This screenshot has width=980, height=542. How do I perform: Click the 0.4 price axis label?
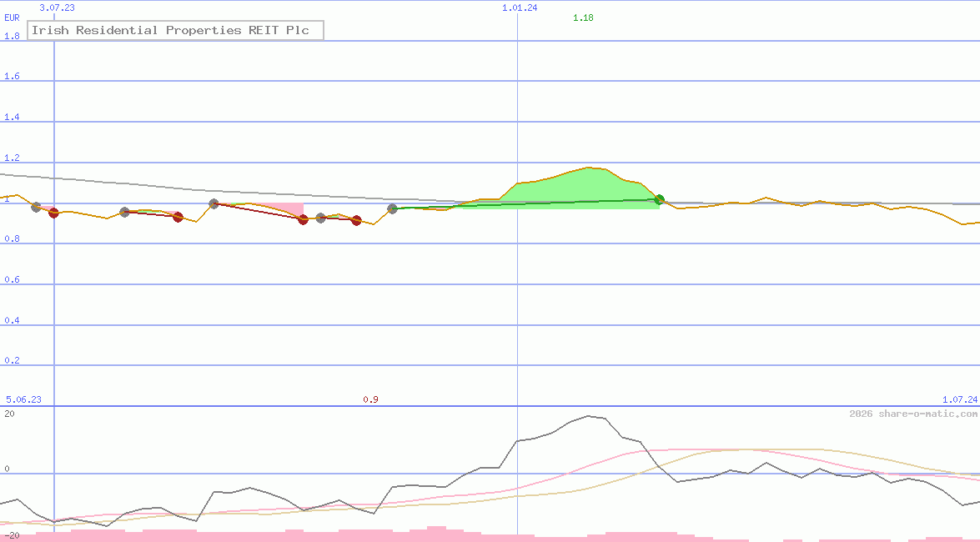tap(12, 320)
